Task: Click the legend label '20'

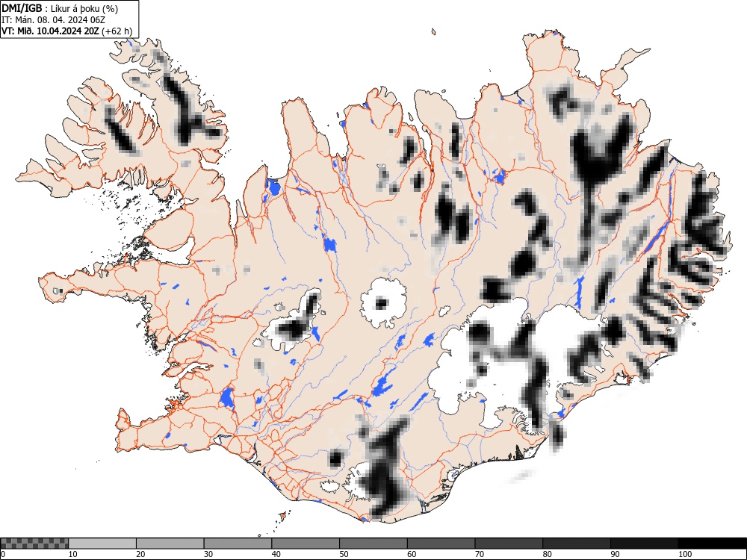Action: coord(140,554)
